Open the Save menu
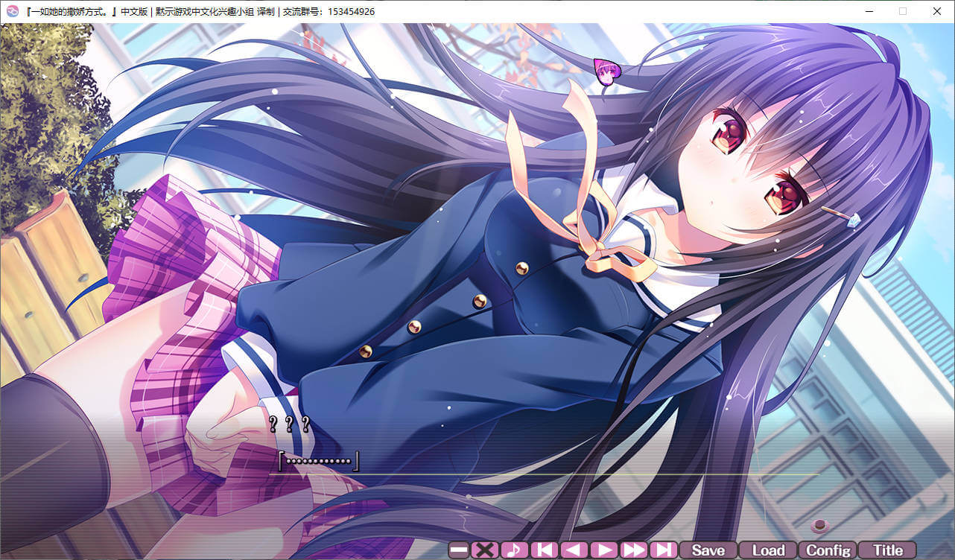The width and height of the screenshot is (955, 560). click(x=708, y=550)
